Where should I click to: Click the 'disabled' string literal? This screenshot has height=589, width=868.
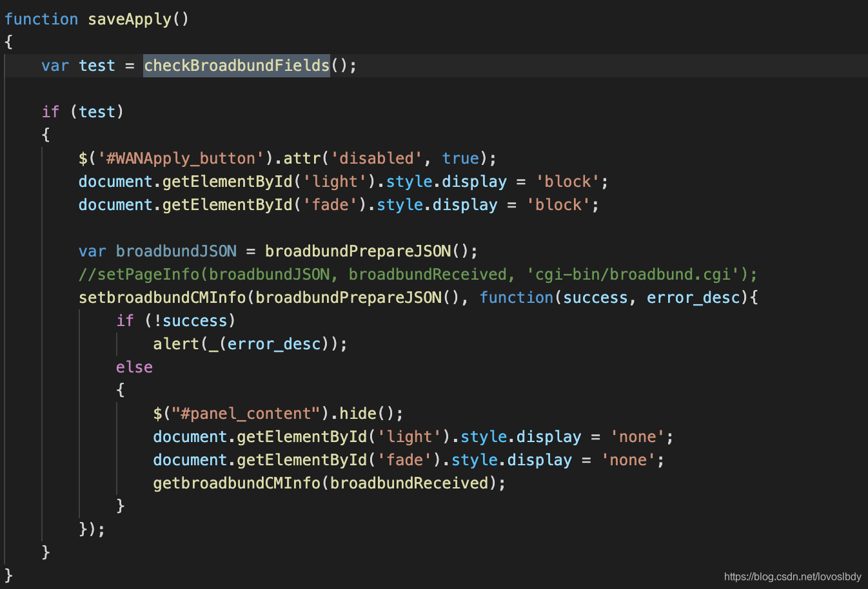377,159
